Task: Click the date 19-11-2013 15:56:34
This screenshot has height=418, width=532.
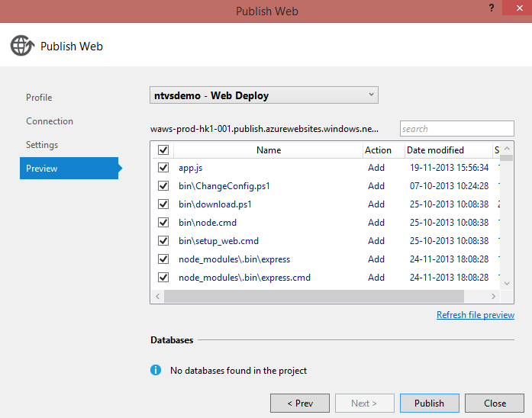Action: [450, 168]
